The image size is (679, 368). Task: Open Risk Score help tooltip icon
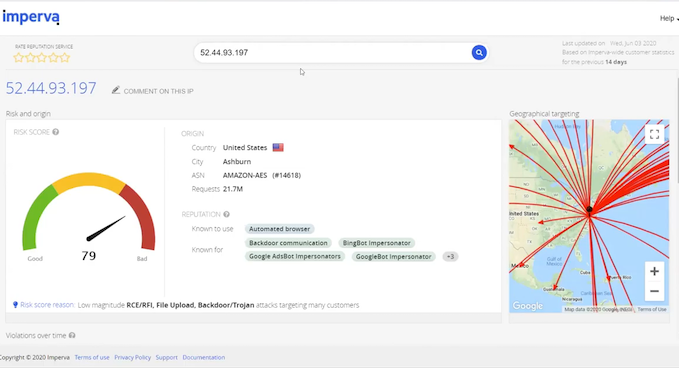coord(56,132)
